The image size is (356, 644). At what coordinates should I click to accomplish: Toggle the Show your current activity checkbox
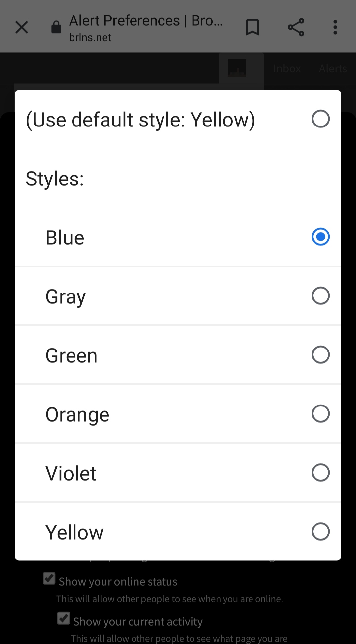click(x=64, y=618)
